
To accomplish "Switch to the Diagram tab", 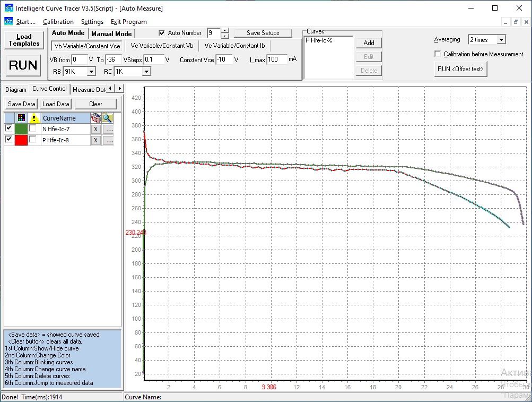I will click(15, 90).
